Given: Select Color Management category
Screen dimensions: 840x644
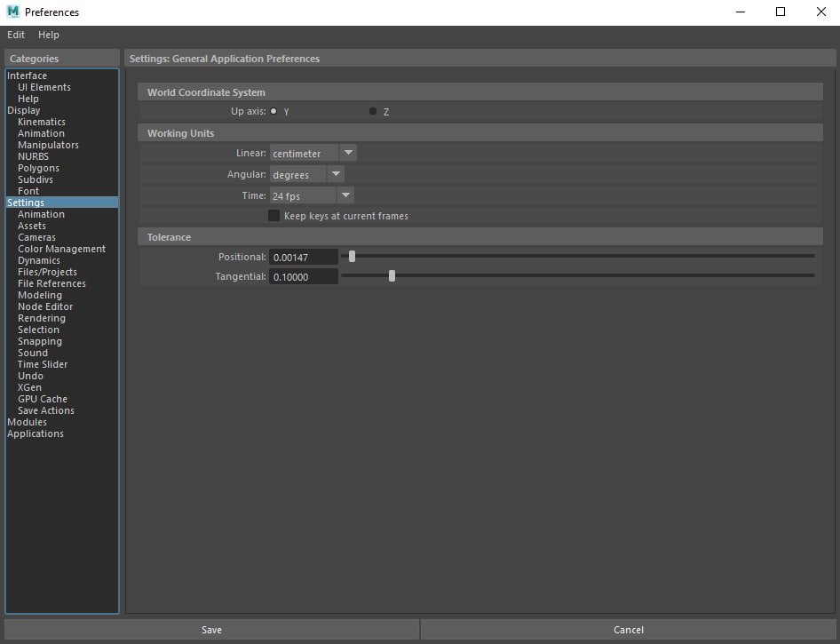Looking at the screenshot, I should [61, 249].
